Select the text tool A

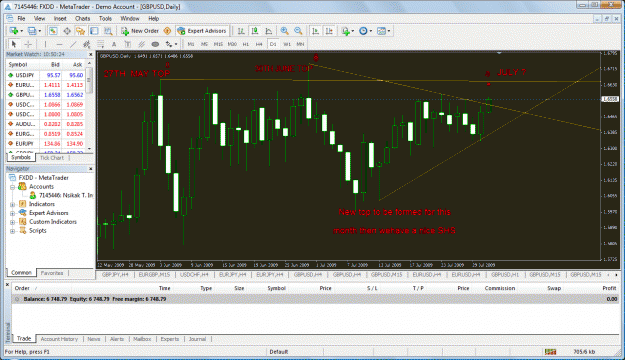tap(114, 44)
